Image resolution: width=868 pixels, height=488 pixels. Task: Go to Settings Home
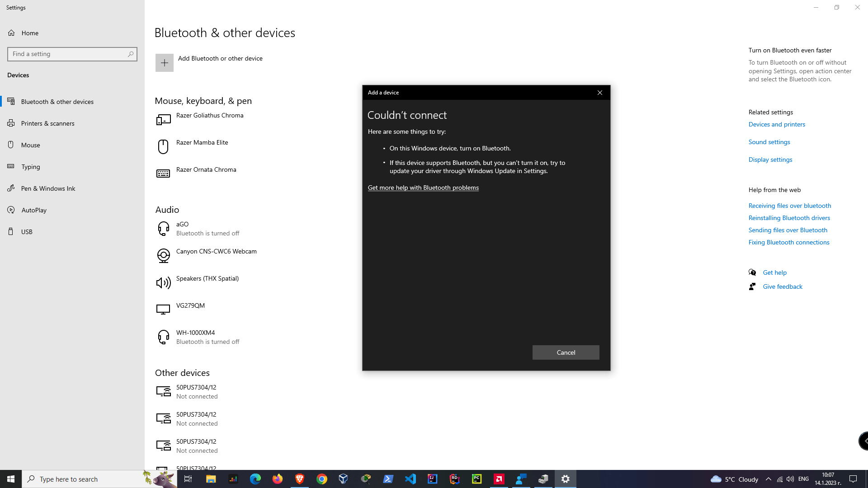pyautogui.click(x=30, y=33)
